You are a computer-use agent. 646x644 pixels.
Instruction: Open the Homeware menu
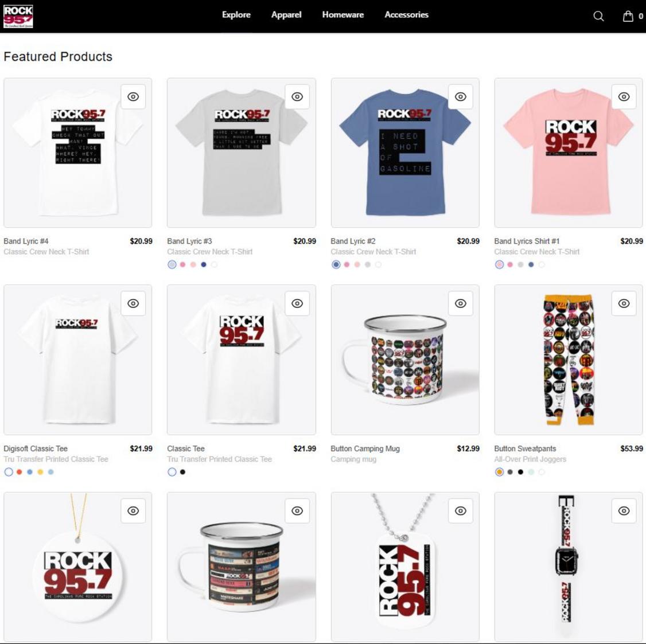(343, 15)
